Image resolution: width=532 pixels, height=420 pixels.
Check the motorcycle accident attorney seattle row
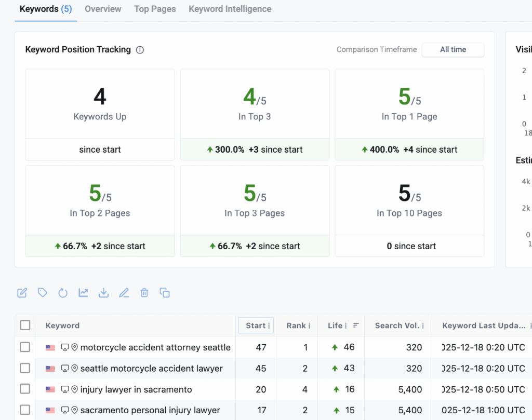25,347
